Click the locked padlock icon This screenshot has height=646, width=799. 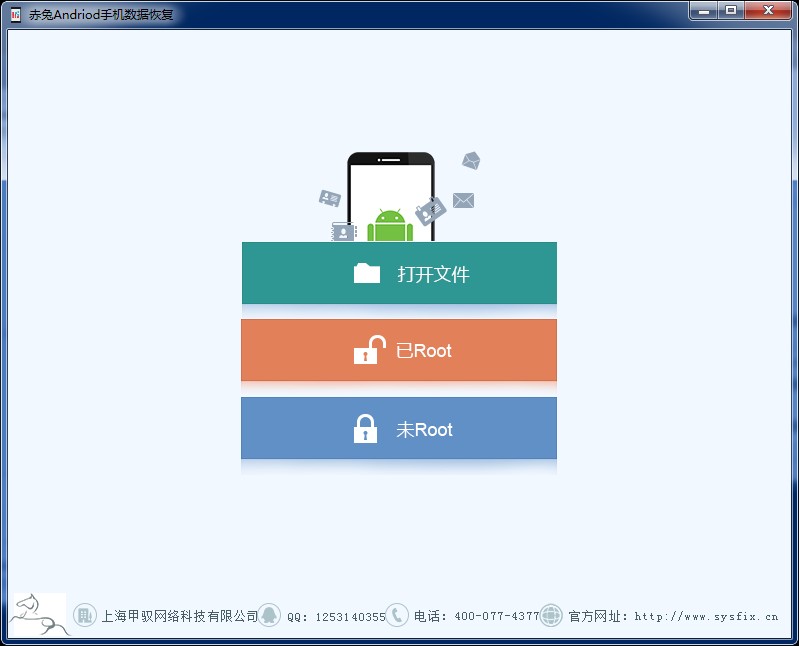click(x=365, y=428)
